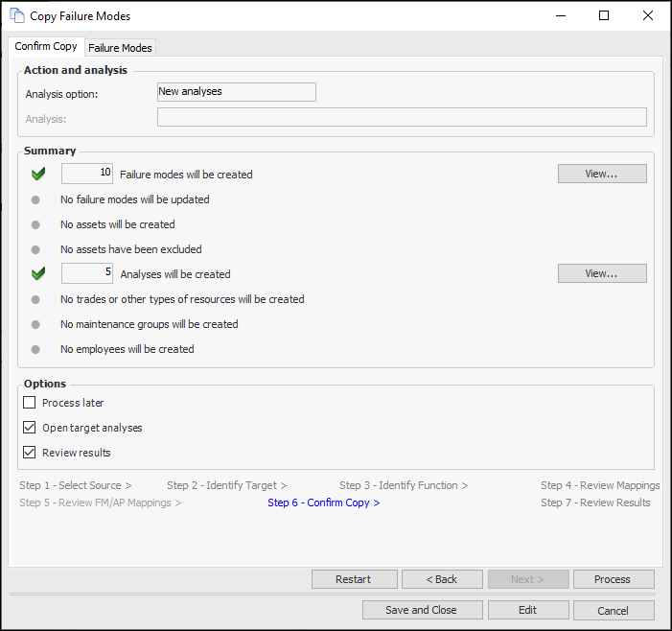Click grey dot beside No employees will be created
Viewport: 672px width, 631px height.
tap(35, 349)
